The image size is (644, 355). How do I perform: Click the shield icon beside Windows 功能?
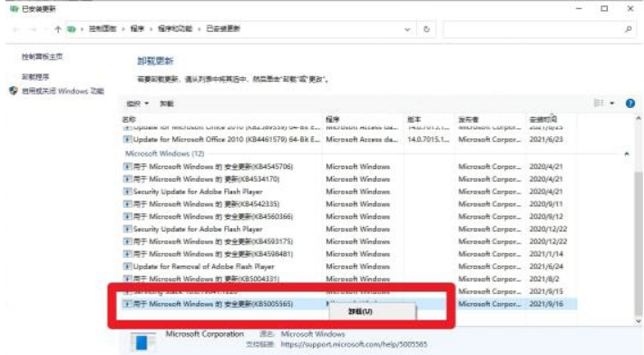click(x=13, y=91)
